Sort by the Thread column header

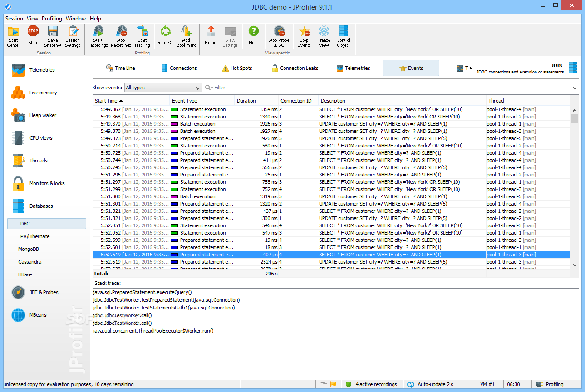coord(528,101)
